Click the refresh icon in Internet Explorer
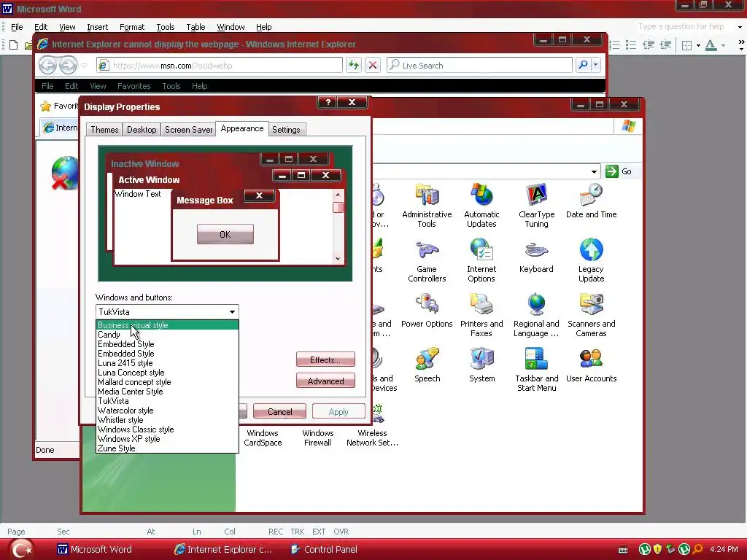 (354, 65)
